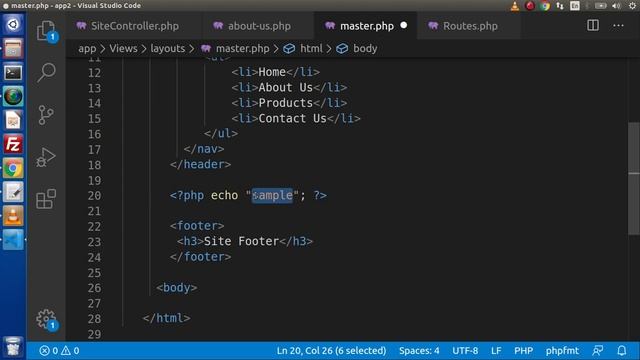640x360 pixels.
Task: Open the notifications bell
Action: [621, 351]
